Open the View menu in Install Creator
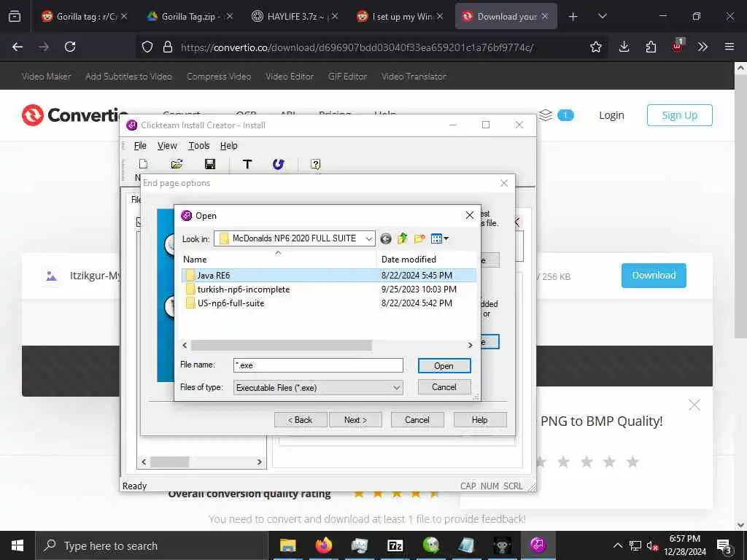 [x=167, y=146]
